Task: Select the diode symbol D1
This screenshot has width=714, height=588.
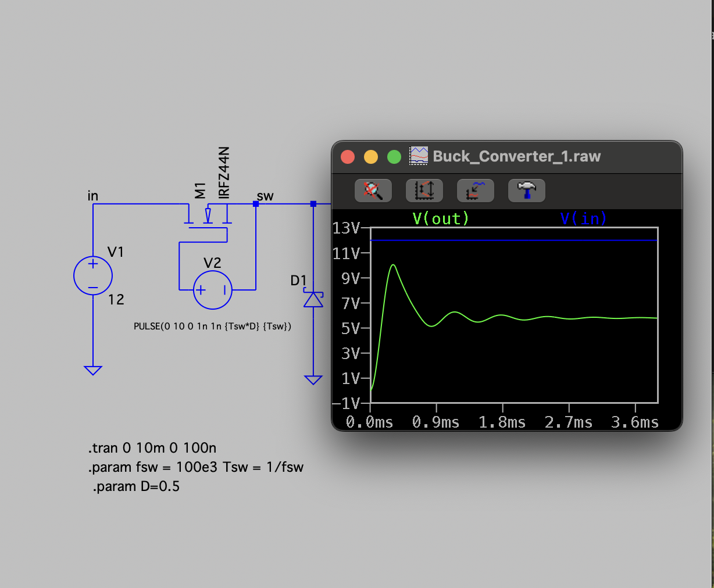Action: pos(313,299)
